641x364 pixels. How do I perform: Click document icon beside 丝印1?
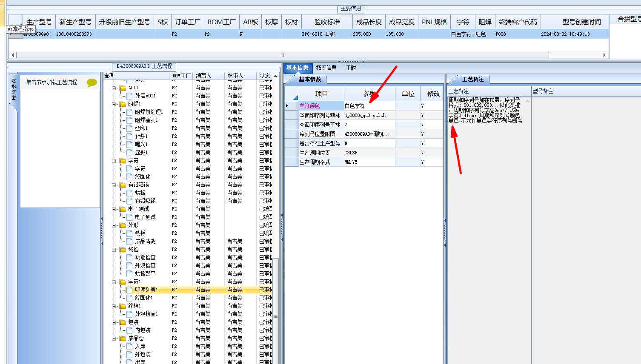[129, 128]
